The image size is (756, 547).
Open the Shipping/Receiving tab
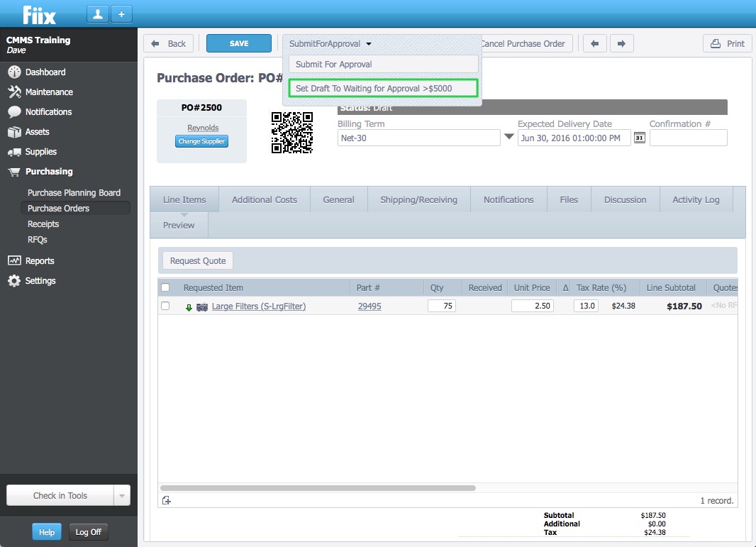point(418,199)
